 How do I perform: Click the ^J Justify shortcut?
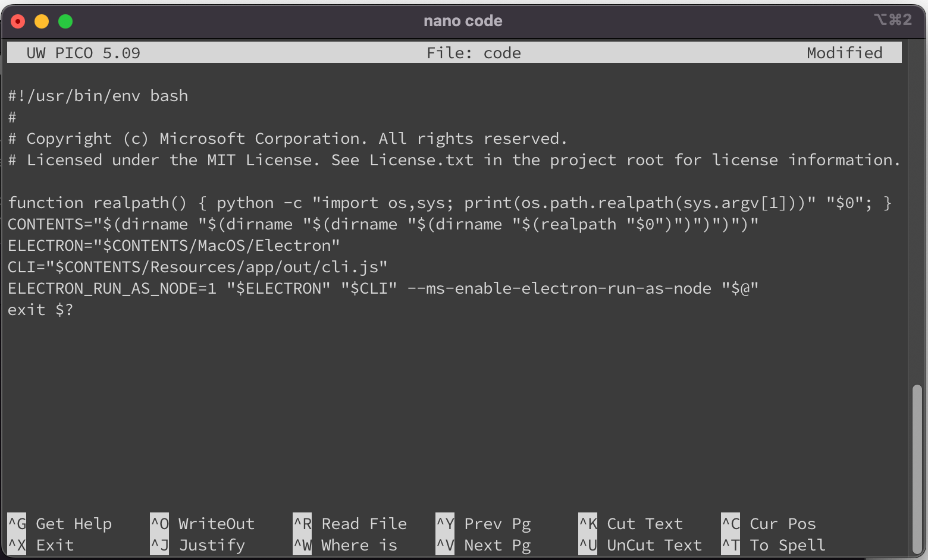click(x=197, y=545)
